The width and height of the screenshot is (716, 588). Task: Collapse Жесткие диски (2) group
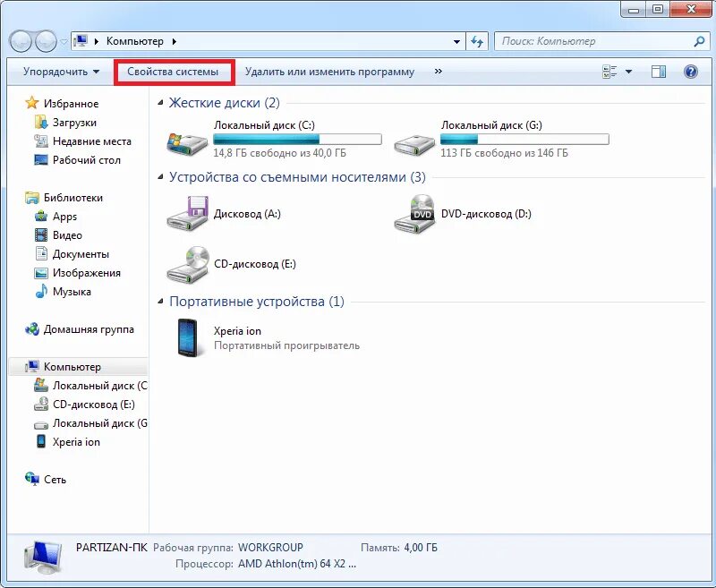tap(160, 103)
